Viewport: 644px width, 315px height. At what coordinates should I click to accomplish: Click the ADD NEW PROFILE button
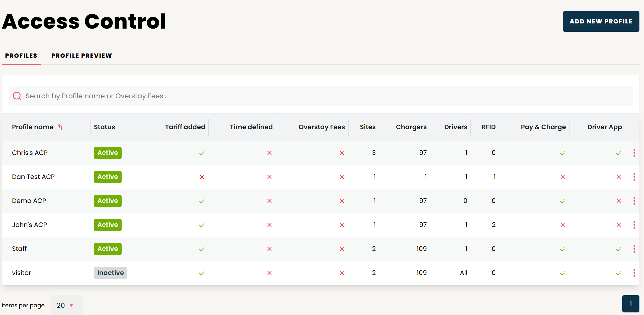click(x=601, y=21)
